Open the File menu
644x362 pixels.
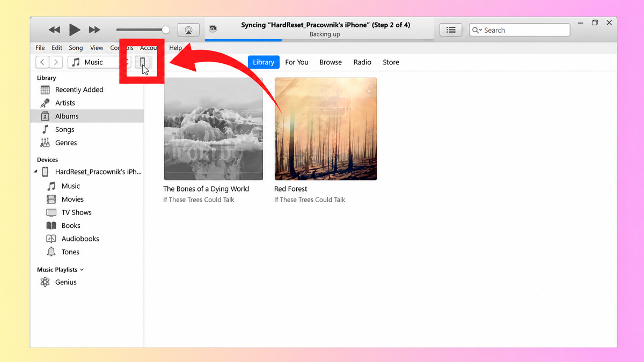pyautogui.click(x=40, y=48)
